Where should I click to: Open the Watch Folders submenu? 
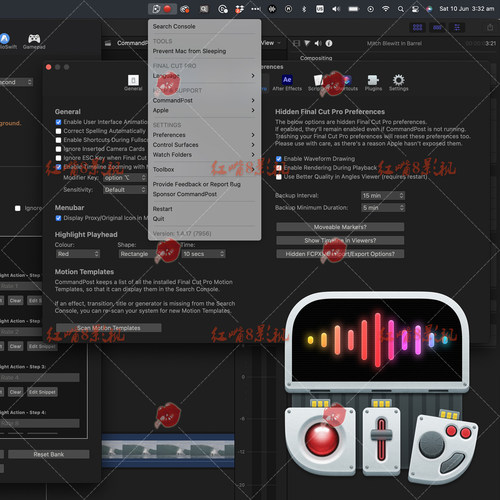tap(204, 155)
